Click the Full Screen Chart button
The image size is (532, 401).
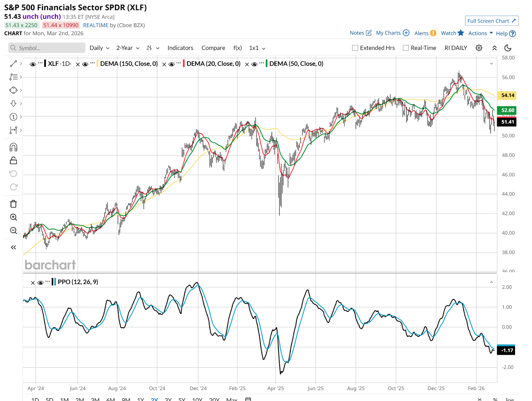[x=491, y=21]
